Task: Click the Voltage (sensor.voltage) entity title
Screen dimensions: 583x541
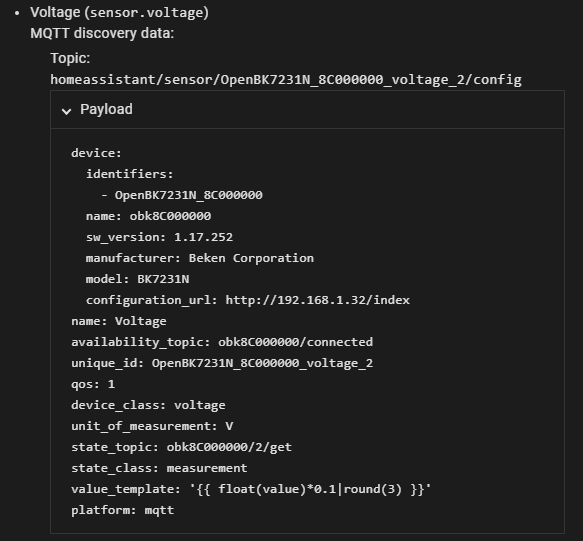Action: 119,13
